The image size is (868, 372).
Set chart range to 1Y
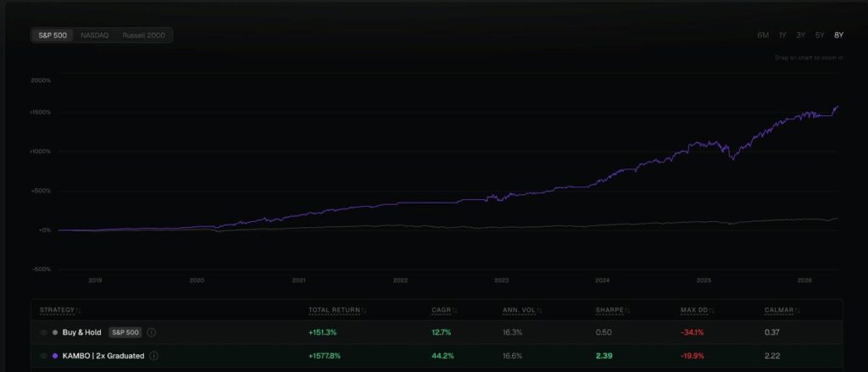(782, 36)
